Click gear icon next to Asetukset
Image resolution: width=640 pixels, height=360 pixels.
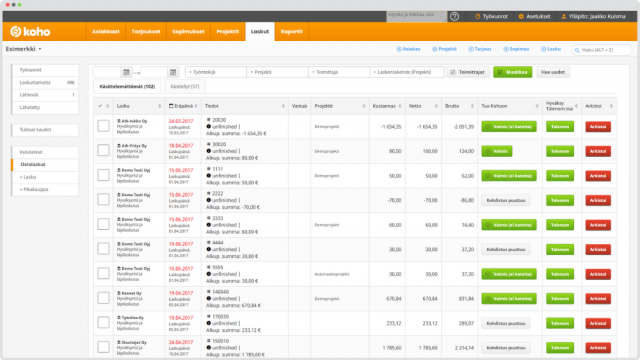[x=521, y=17]
